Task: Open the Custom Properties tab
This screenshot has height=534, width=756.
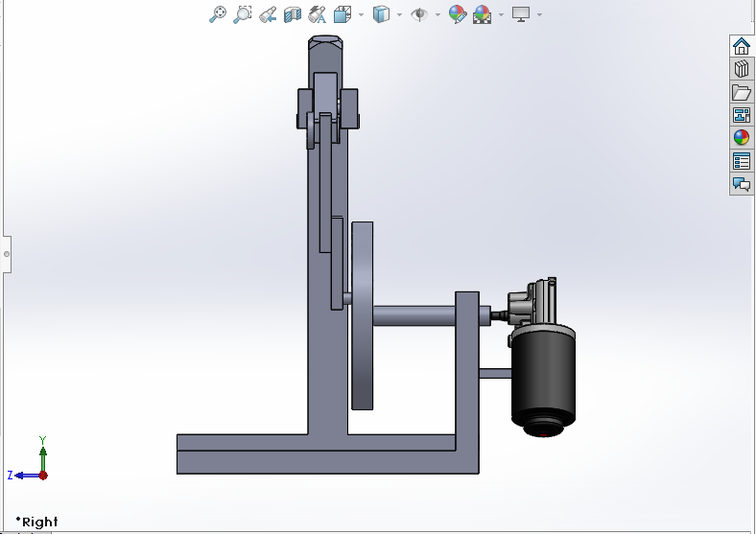Action: (742, 161)
